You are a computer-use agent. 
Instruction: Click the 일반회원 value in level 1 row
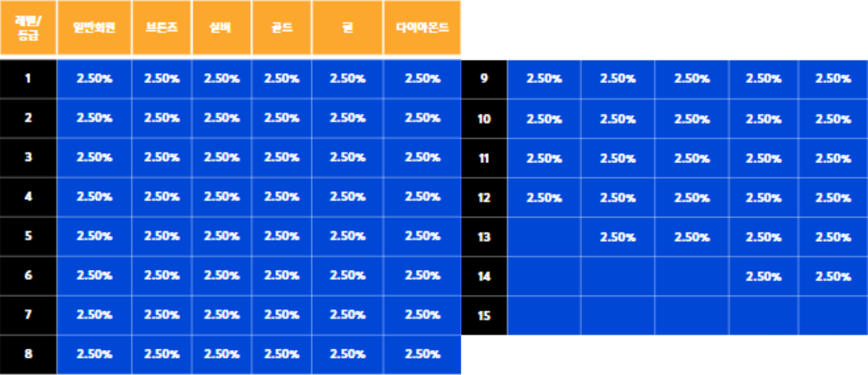pyautogui.click(x=94, y=78)
